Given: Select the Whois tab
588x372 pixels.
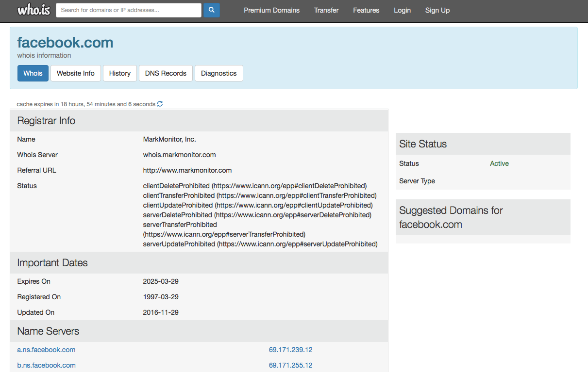Looking at the screenshot, I should click(33, 73).
